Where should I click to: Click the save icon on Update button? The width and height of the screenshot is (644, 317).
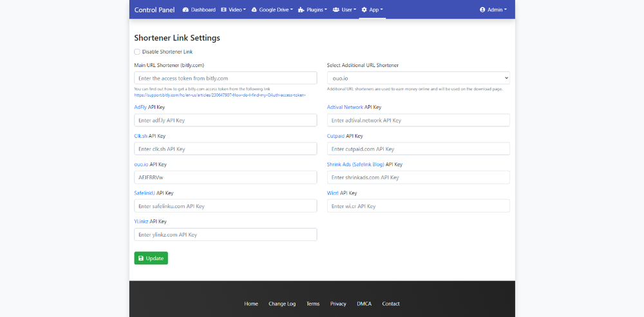point(141,258)
